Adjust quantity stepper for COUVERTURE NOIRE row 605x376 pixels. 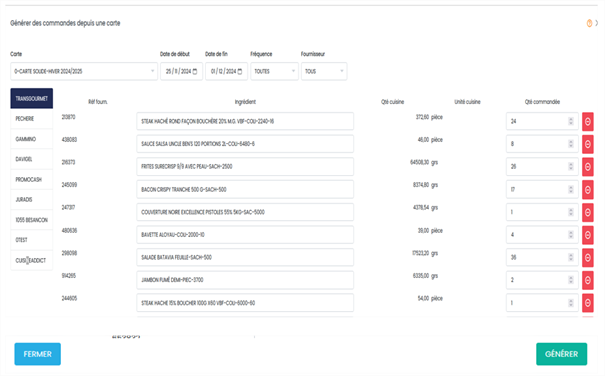click(x=571, y=212)
